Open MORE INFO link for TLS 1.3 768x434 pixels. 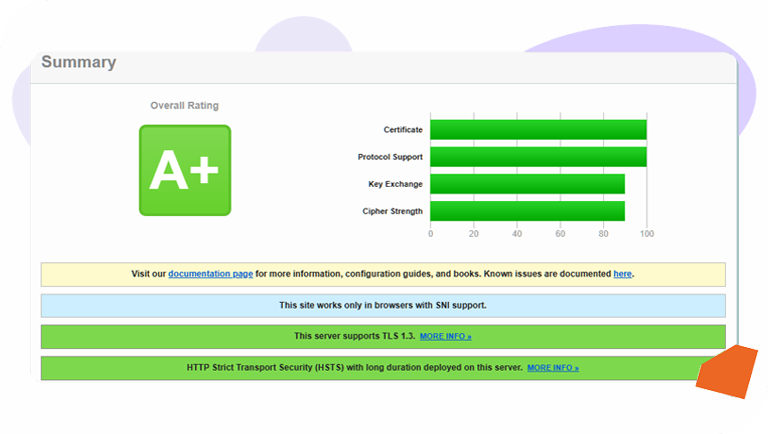(x=445, y=337)
